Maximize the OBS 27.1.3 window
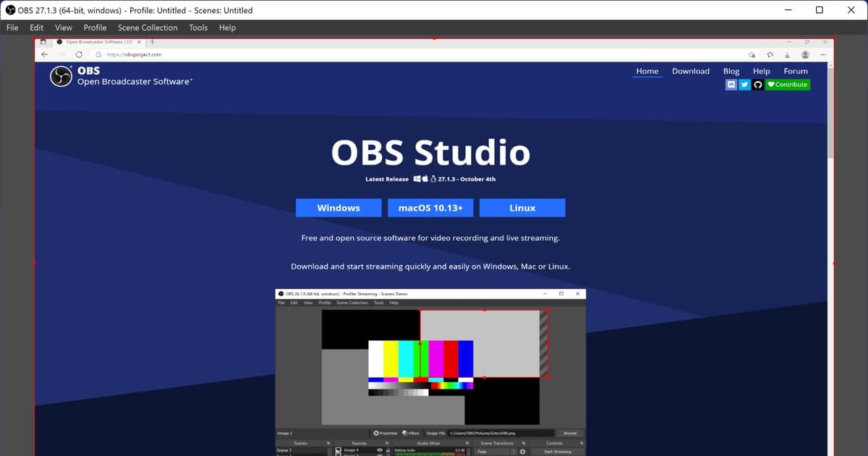Image resolution: width=868 pixels, height=456 pixels. click(x=820, y=10)
